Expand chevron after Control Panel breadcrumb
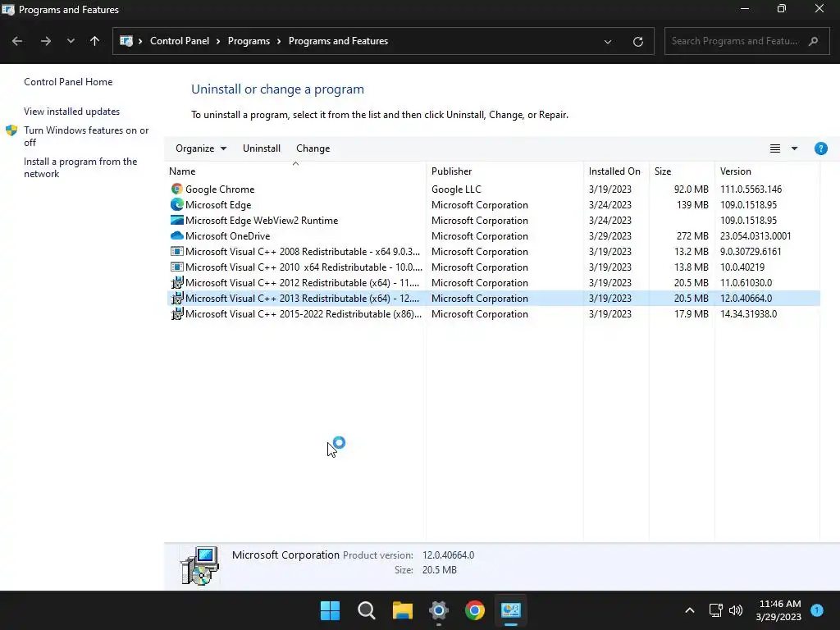The image size is (840, 630). point(218,41)
